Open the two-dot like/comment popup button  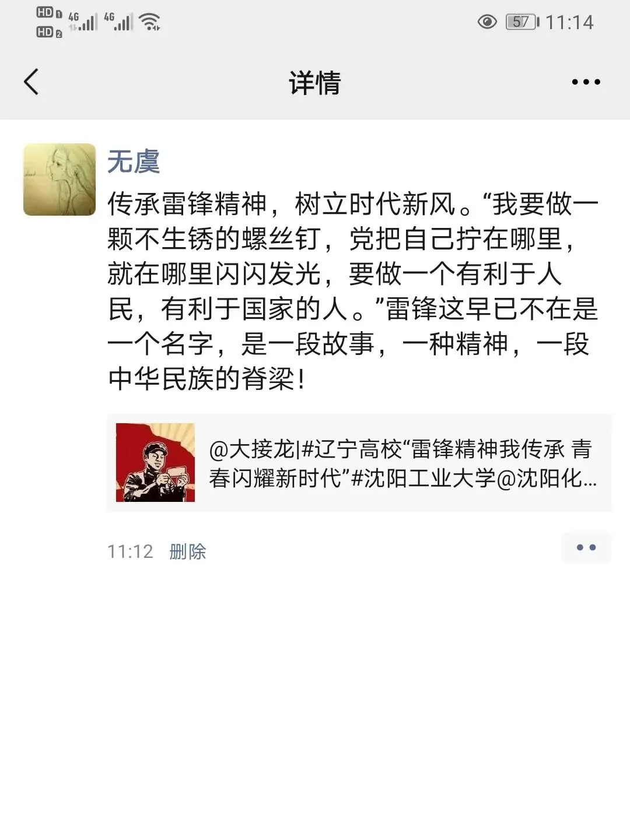(586, 547)
